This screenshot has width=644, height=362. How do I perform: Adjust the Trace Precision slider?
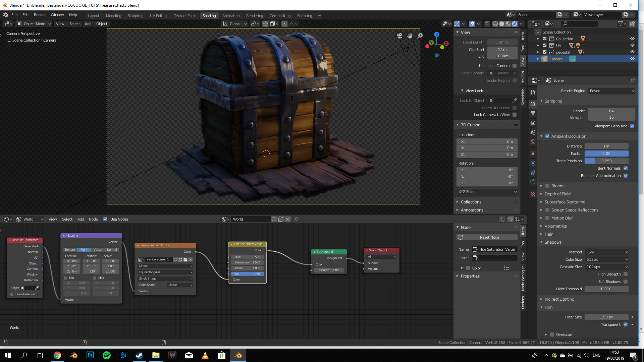[x=606, y=161]
